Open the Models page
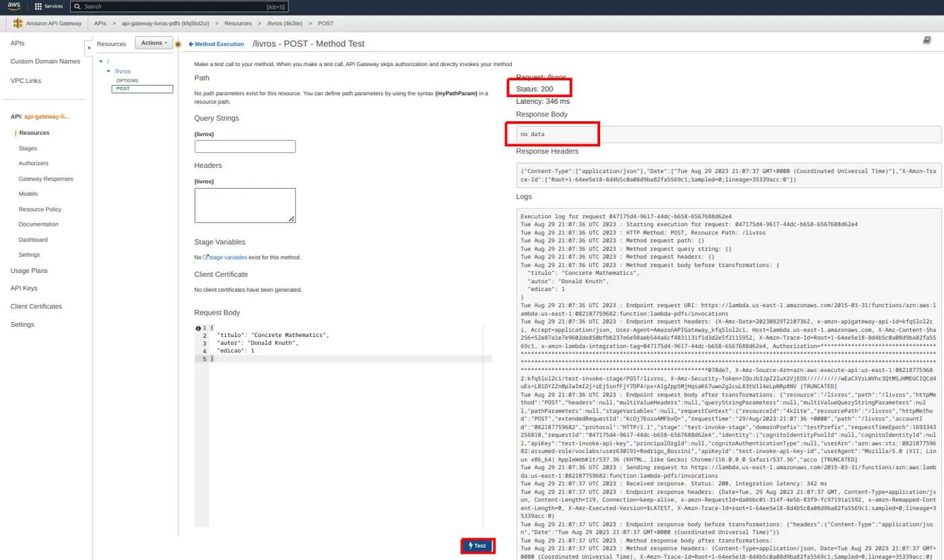 tap(28, 193)
